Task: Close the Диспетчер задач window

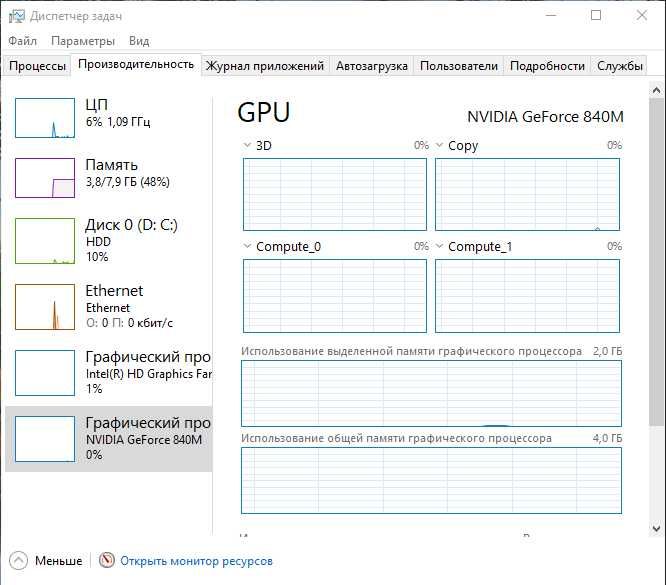Action: tap(641, 16)
